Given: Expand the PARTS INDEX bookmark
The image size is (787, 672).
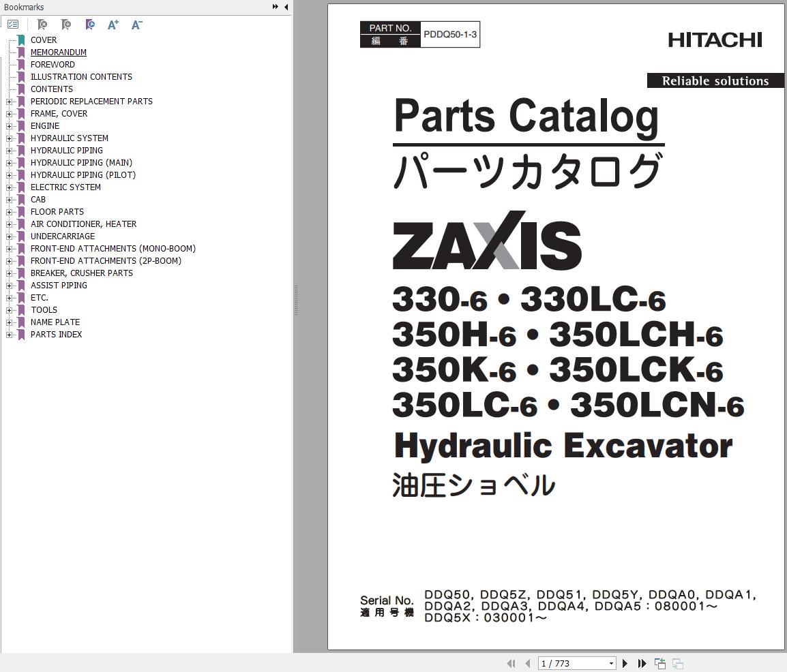Looking at the screenshot, I should click(x=9, y=335).
